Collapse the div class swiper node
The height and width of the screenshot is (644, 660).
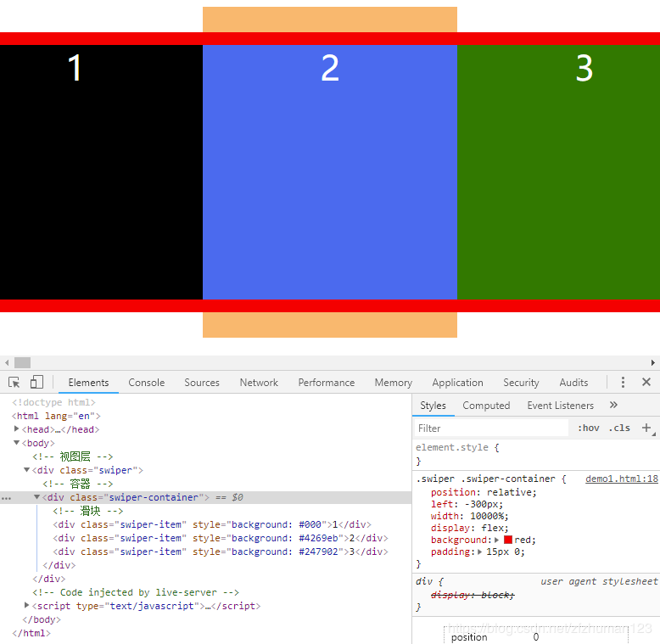(26, 470)
